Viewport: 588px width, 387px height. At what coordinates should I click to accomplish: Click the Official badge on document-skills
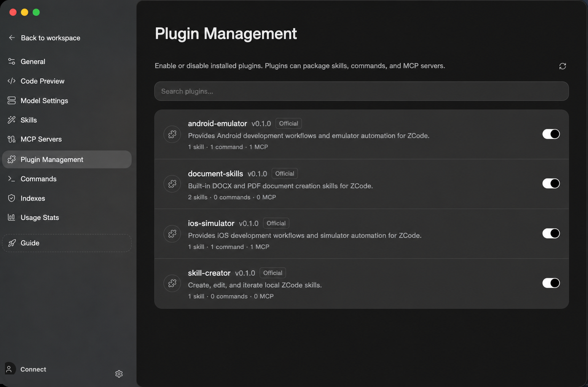tap(285, 173)
